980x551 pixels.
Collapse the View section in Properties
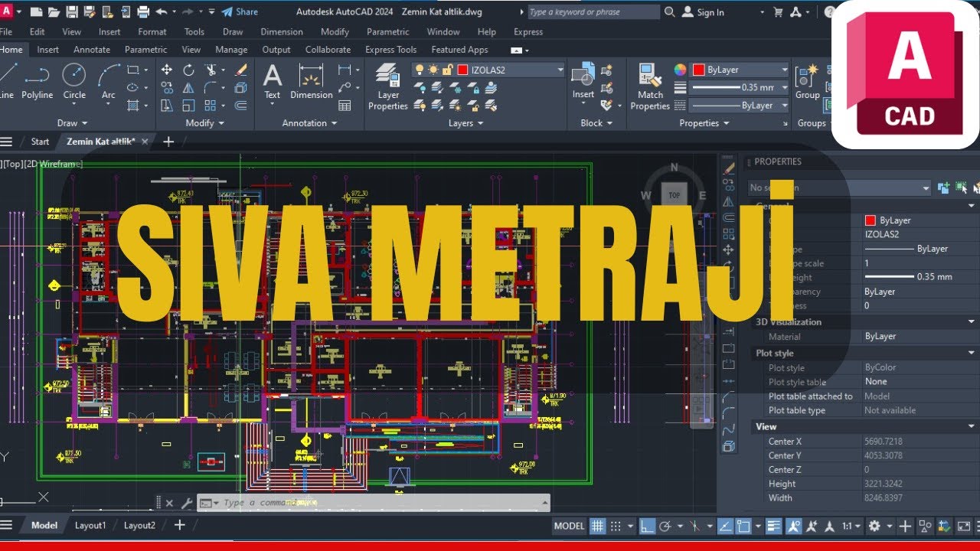click(971, 427)
